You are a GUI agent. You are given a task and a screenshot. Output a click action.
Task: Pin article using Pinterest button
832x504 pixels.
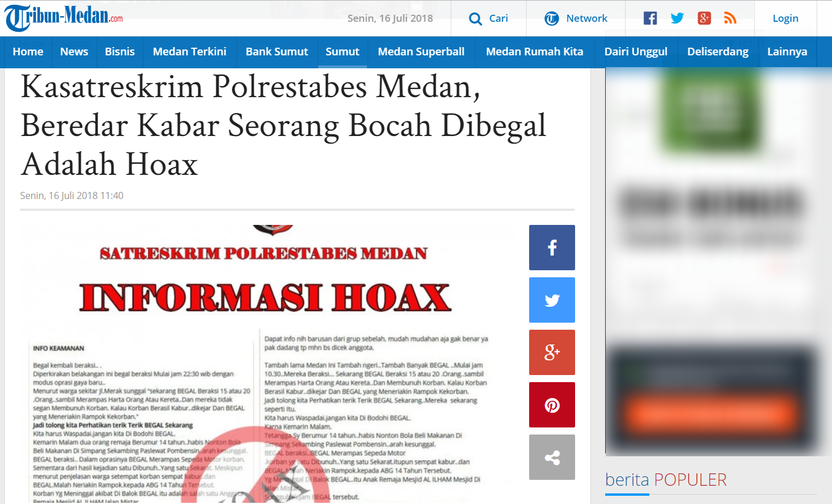tap(552, 405)
